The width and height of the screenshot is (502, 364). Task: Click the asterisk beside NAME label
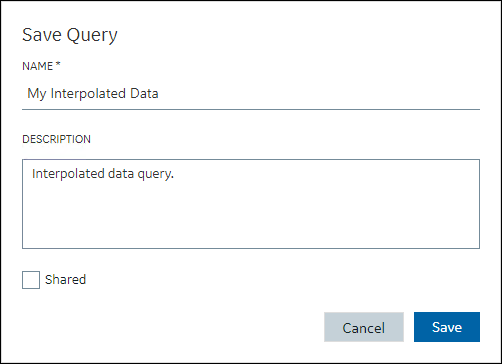(58, 64)
